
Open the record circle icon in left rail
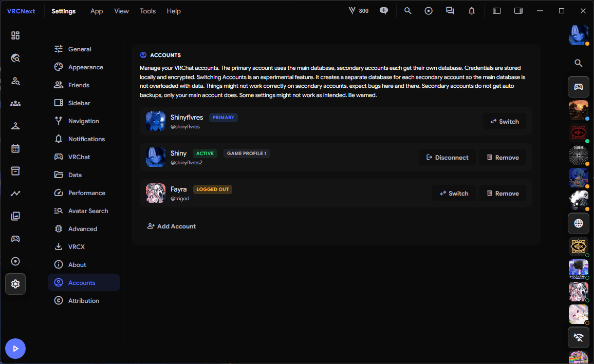coord(15,261)
